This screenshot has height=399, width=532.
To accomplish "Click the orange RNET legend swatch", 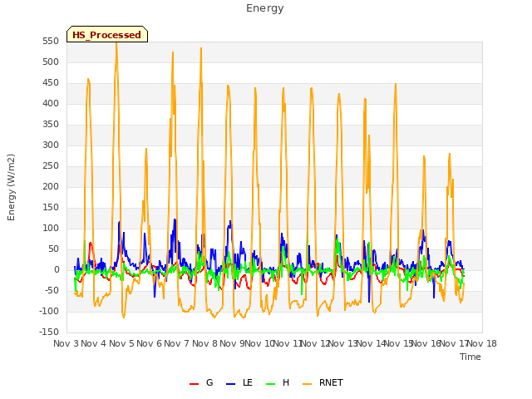I will pyautogui.click(x=307, y=384).
